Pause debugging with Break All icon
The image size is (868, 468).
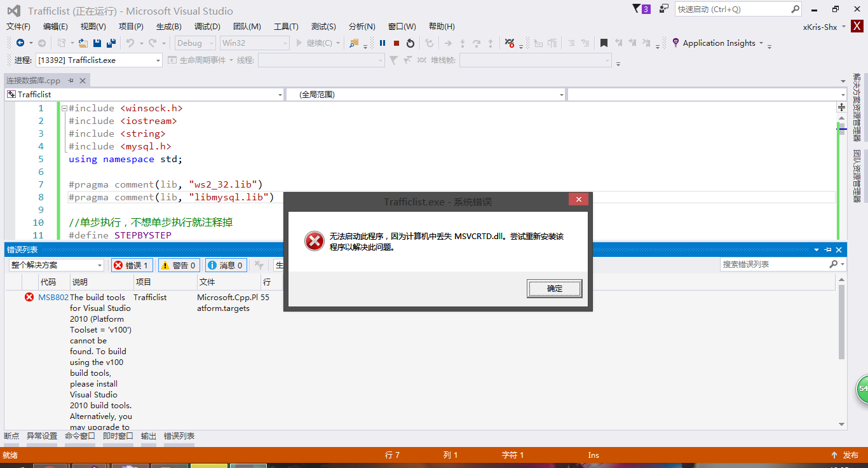click(383, 43)
